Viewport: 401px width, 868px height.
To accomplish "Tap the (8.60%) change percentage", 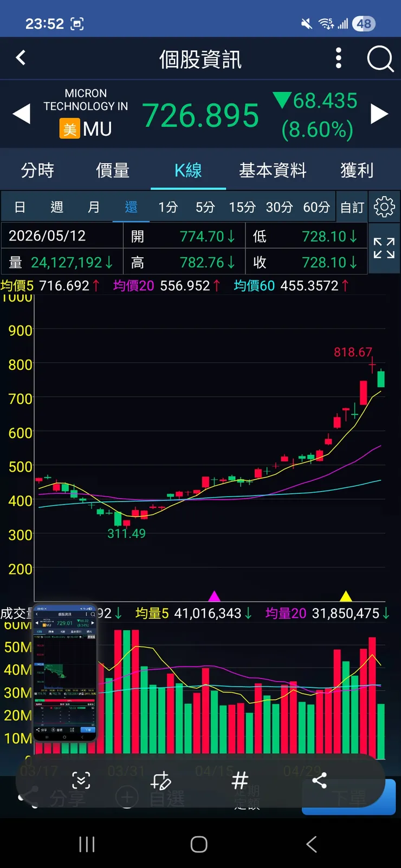I will coord(318,129).
